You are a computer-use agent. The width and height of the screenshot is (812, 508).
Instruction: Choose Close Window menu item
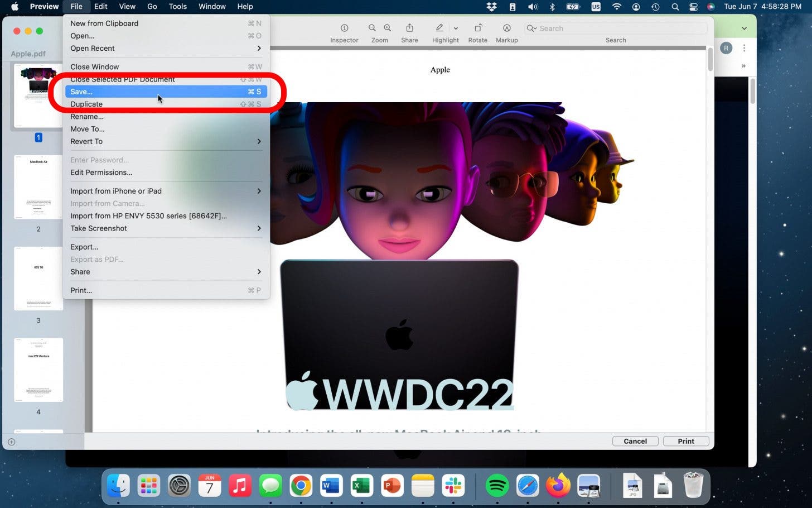(166, 67)
